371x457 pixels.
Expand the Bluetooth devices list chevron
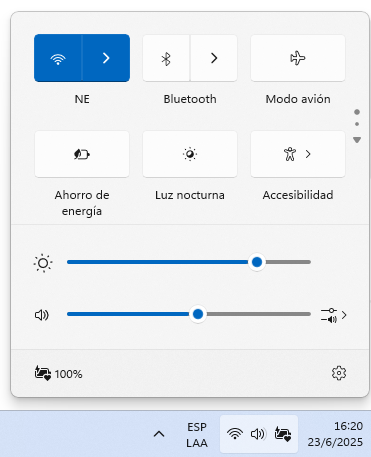[x=214, y=58]
